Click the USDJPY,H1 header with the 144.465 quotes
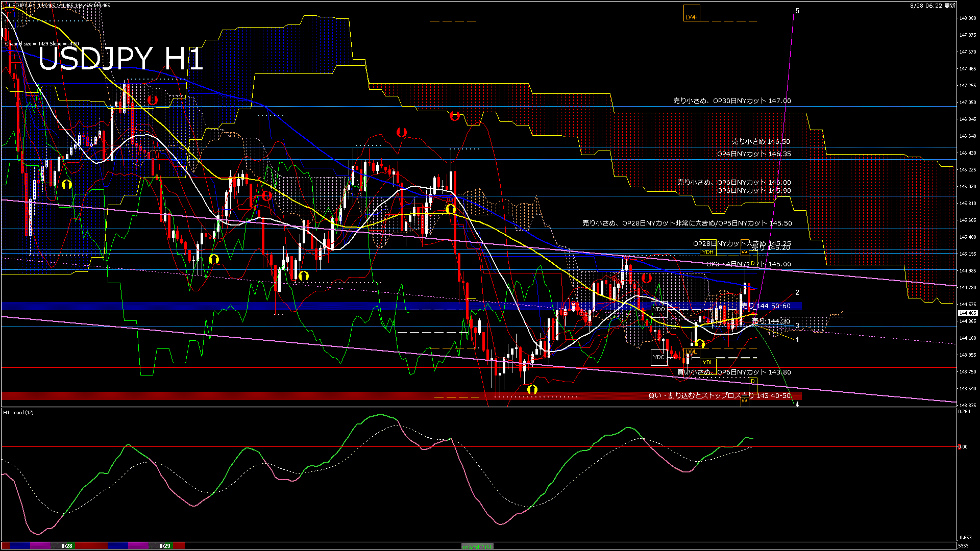The width and height of the screenshot is (980, 551). [x=59, y=5]
